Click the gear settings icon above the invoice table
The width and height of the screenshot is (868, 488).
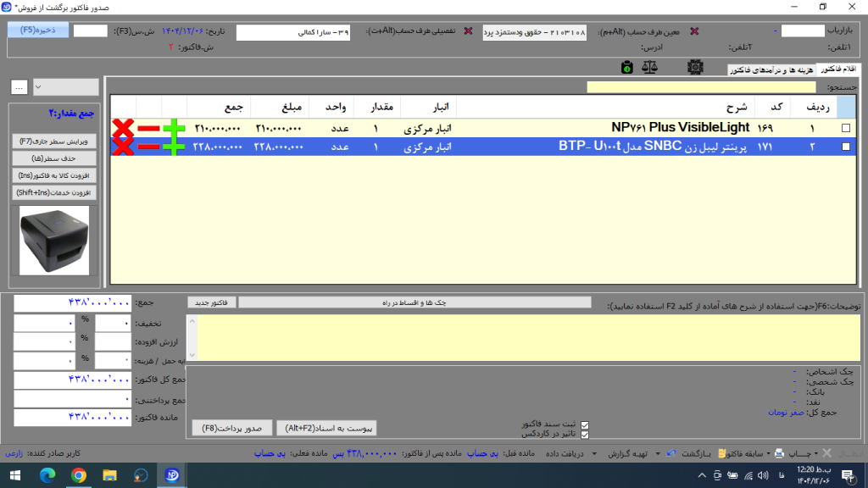[x=695, y=67]
